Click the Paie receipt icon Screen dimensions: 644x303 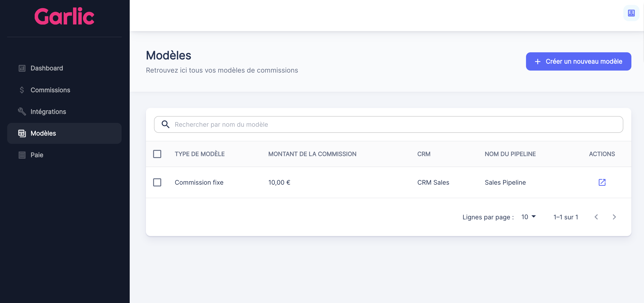pos(22,155)
